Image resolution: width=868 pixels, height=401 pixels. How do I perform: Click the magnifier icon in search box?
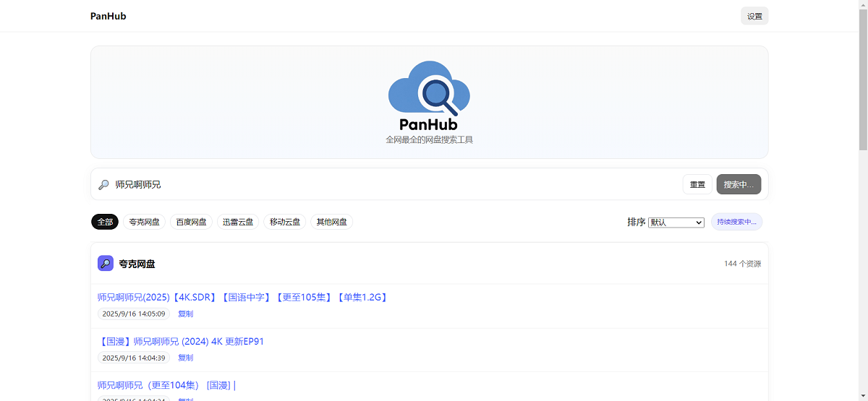coord(103,185)
